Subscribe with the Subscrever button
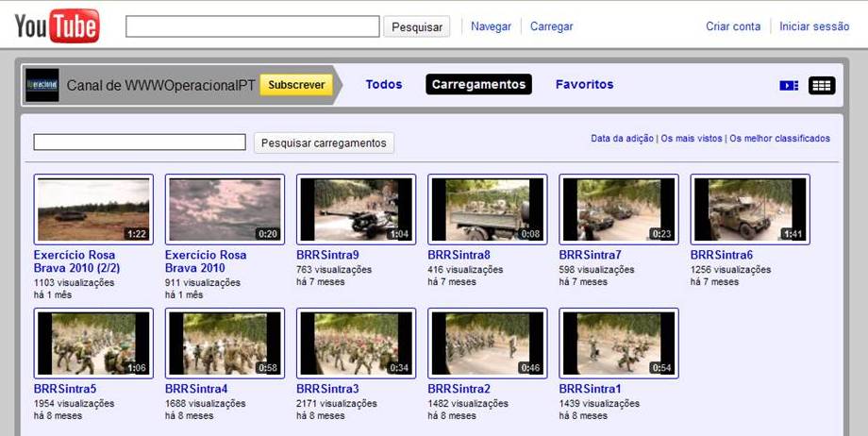 click(x=296, y=85)
